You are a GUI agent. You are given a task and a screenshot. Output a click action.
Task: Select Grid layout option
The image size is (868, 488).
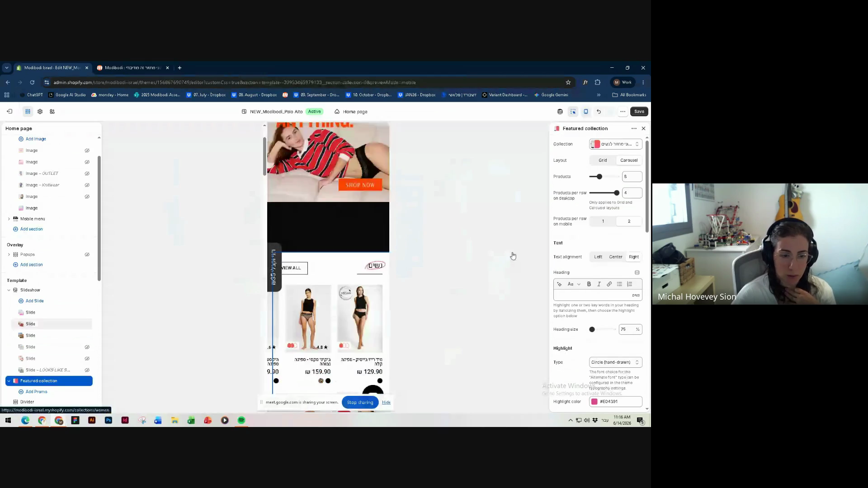[x=603, y=160]
